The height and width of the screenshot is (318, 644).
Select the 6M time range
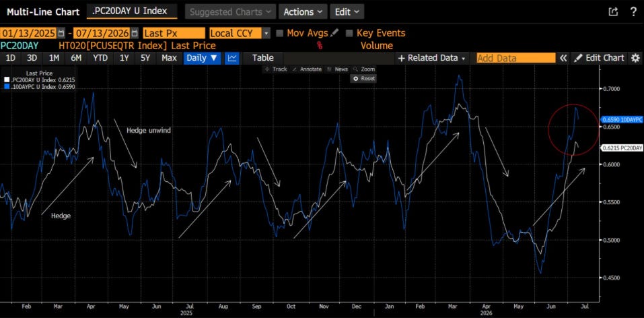pyautogui.click(x=76, y=58)
